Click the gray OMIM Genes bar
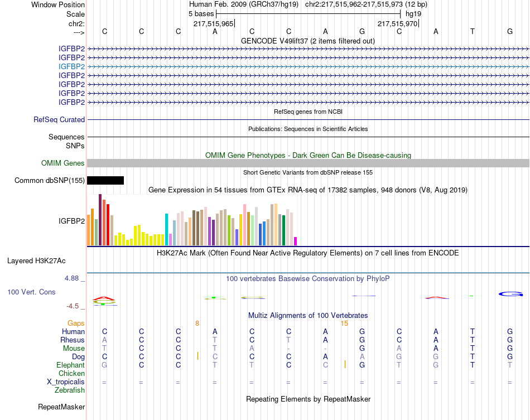 tap(308, 163)
